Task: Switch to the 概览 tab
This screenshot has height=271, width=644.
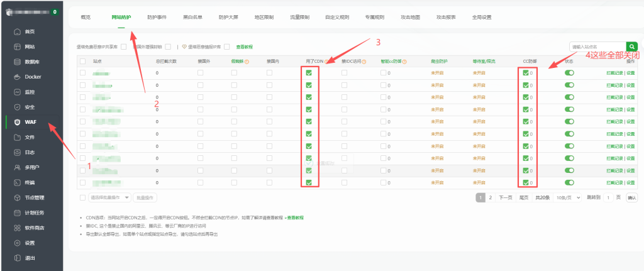Action: click(x=86, y=17)
